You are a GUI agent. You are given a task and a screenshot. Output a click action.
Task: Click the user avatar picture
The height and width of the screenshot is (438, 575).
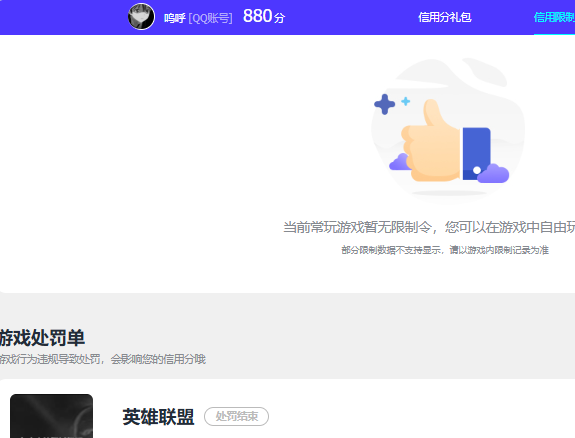pos(141,17)
